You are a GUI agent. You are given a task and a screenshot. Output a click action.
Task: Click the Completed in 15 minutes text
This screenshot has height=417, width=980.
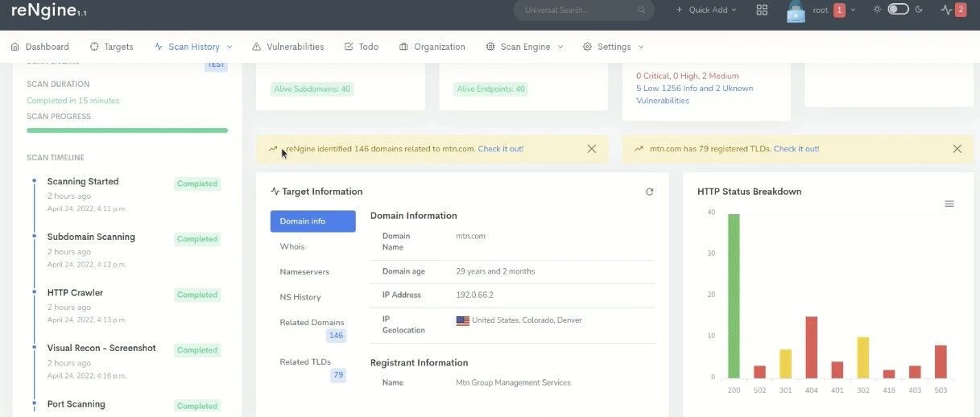coord(73,101)
